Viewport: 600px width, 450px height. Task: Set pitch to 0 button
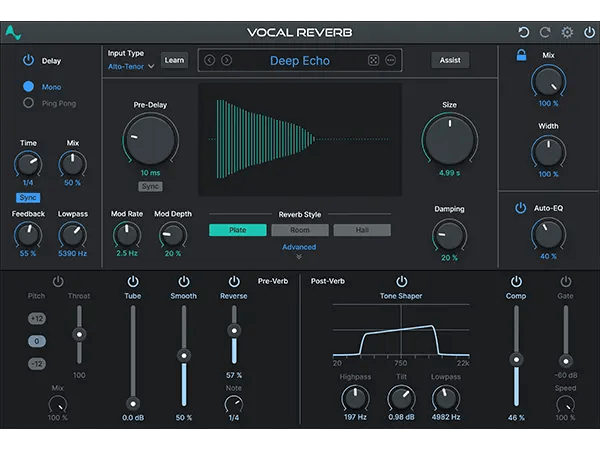tap(37, 341)
